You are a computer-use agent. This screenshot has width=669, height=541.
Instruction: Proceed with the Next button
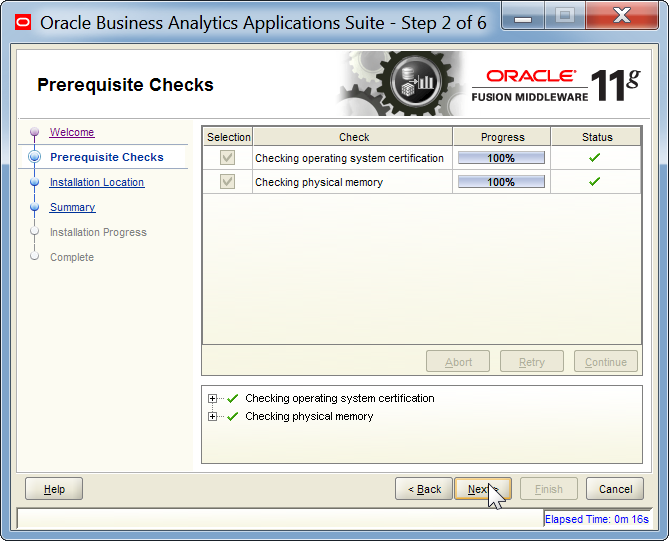(x=483, y=489)
